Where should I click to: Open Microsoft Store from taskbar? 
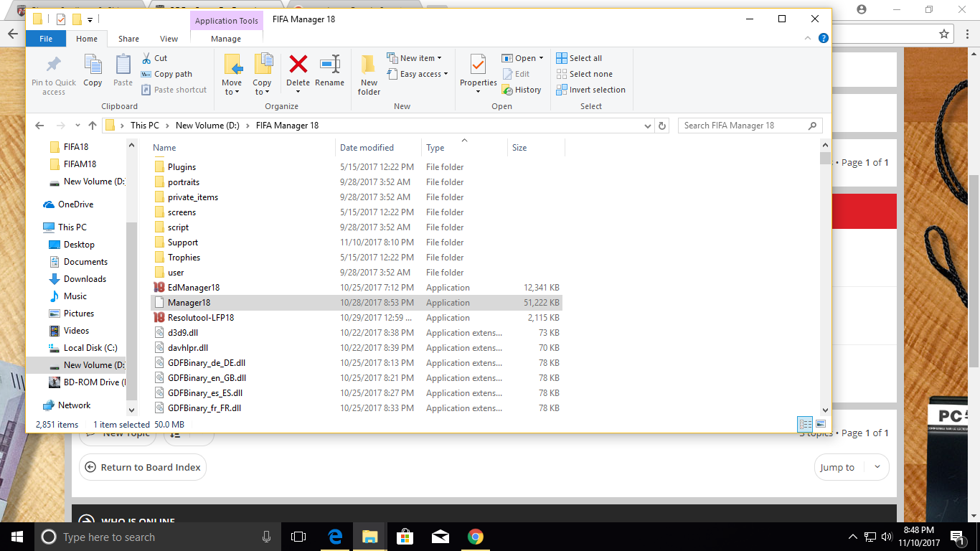click(x=405, y=537)
